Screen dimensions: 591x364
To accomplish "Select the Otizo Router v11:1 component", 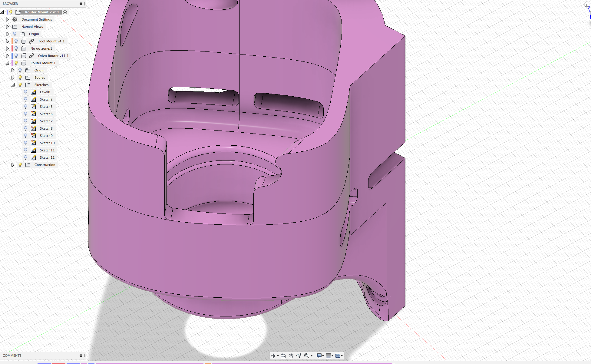I will (x=53, y=56).
